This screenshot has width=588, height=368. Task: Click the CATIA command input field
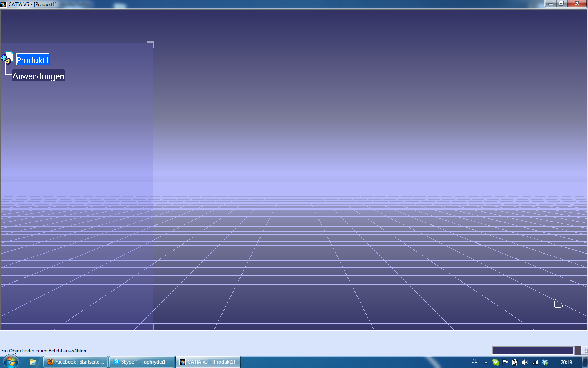click(533, 350)
